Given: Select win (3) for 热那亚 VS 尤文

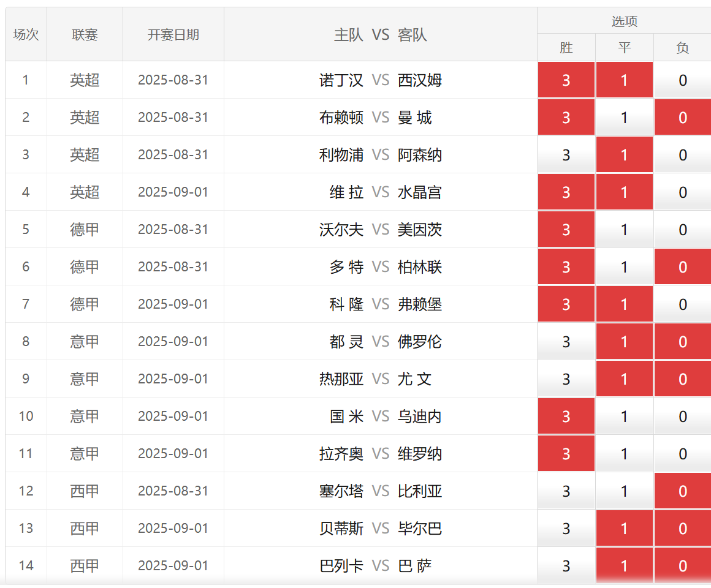Looking at the screenshot, I should [566, 379].
